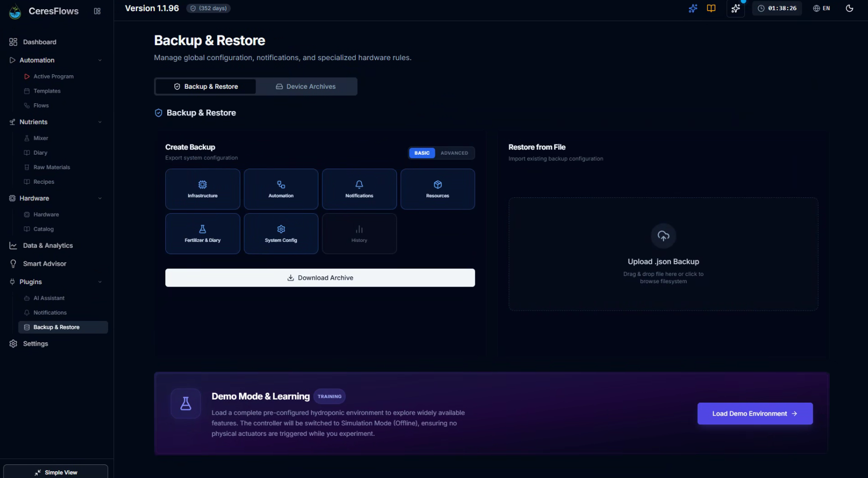This screenshot has width=868, height=478.
Task: Toggle the Fertilizer & Diary backup tile
Action: coord(203,234)
